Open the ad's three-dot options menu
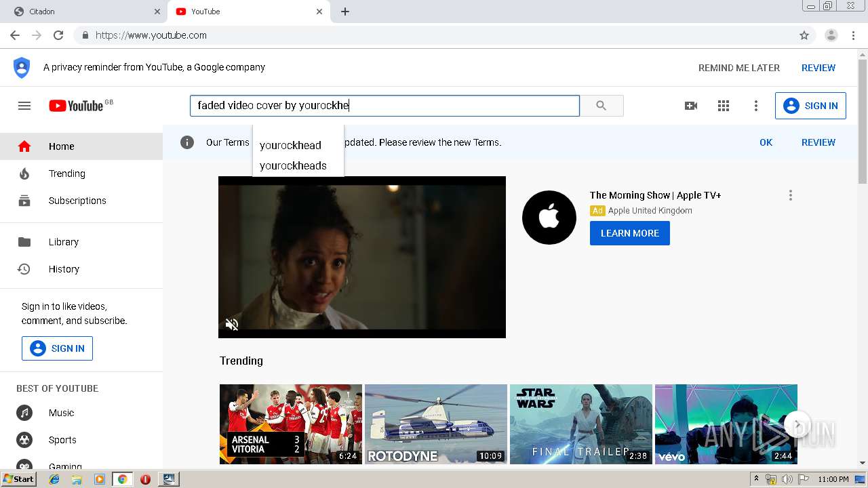This screenshot has height=488, width=868. [x=790, y=195]
